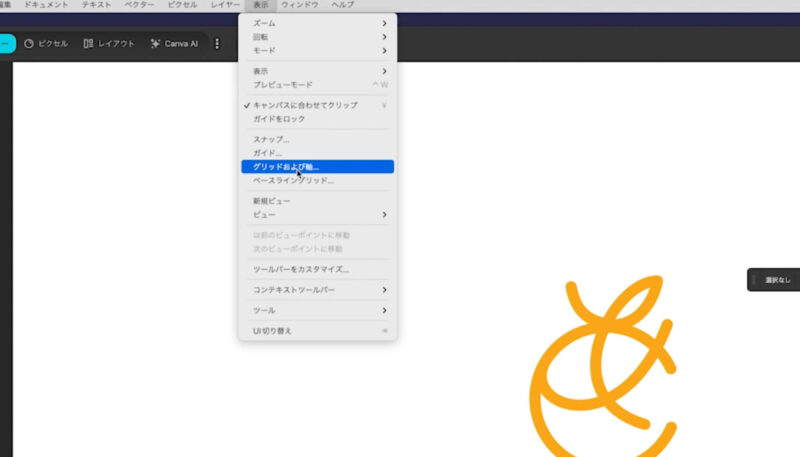Viewport: 800px width, 457px height.
Task: Open ベースライングリッド... from menu
Action: [x=317, y=181]
